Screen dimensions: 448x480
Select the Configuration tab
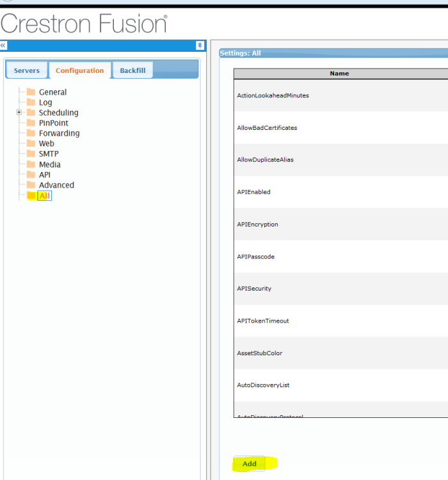click(79, 70)
